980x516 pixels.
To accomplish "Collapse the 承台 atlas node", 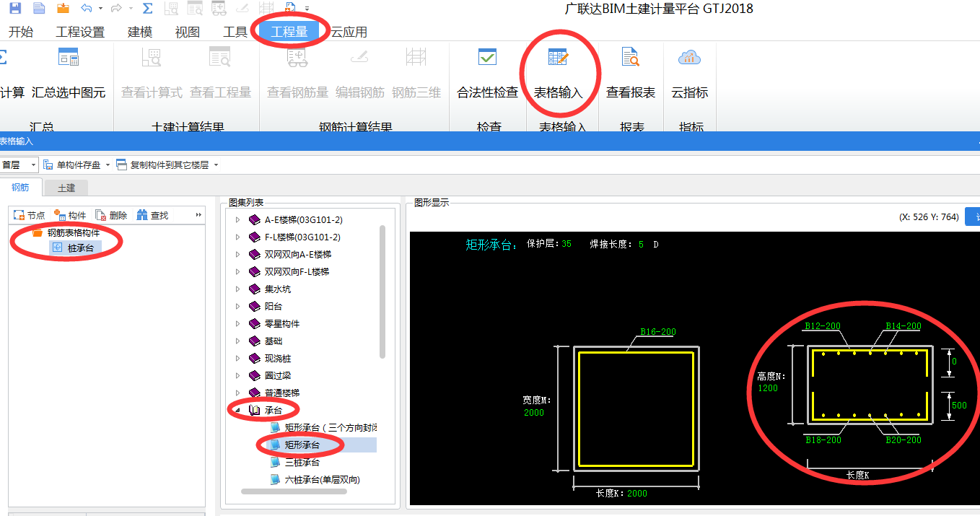I will [x=237, y=410].
